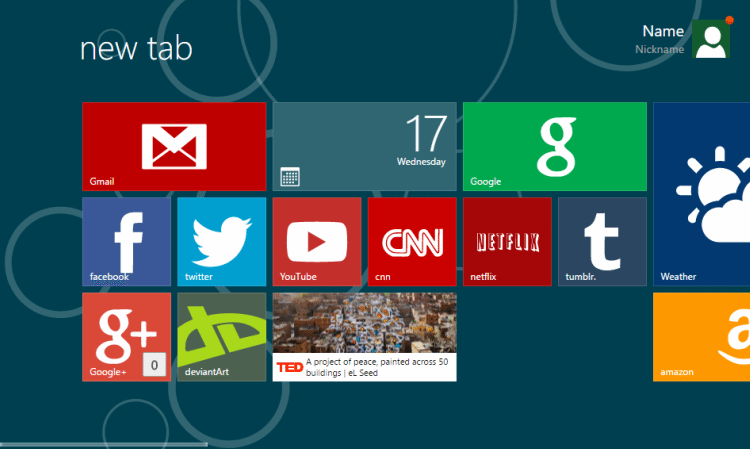The image size is (750, 449).
Task: Click the Name label in the profile
Action: [x=663, y=31]
